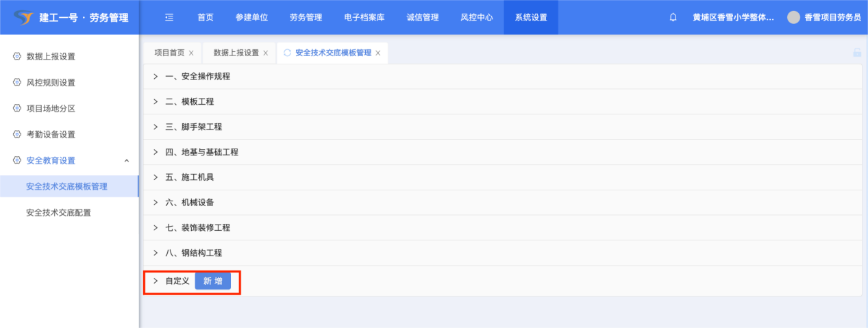Click the 新增 button

(213, 281)
